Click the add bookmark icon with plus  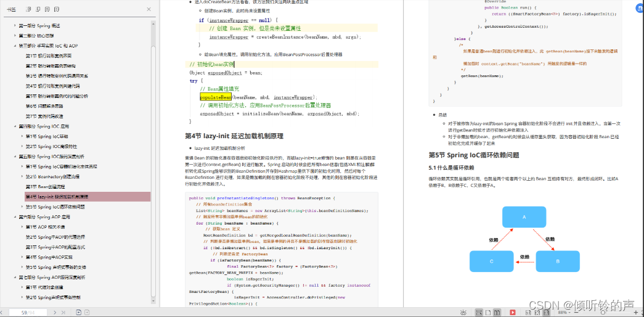tap(47, 9)
